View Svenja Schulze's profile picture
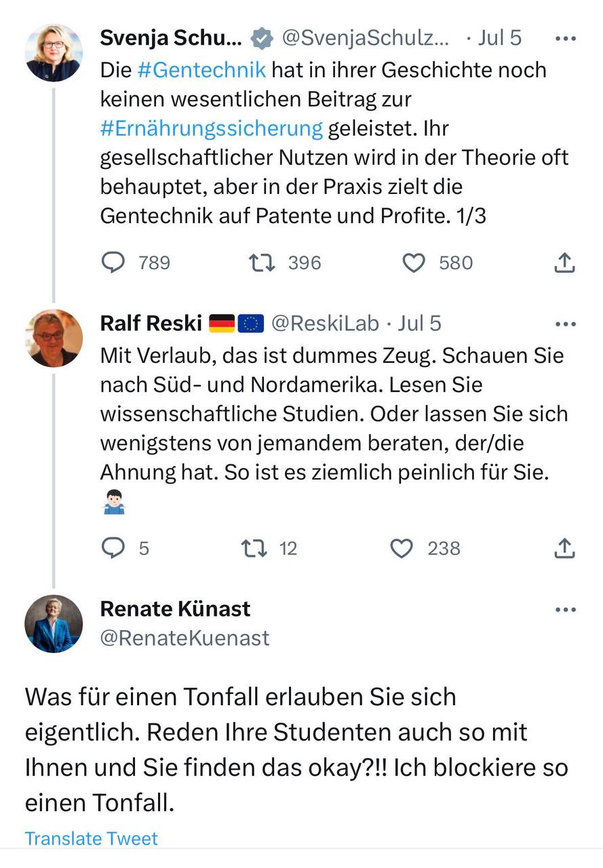This screenshot has height=868, width=603. (54, 53)
